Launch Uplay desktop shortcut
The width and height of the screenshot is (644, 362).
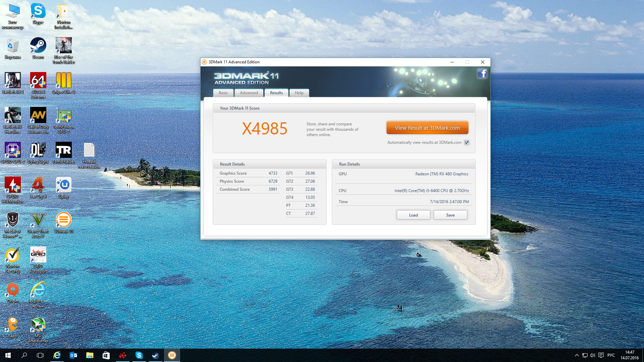point(63,185)
